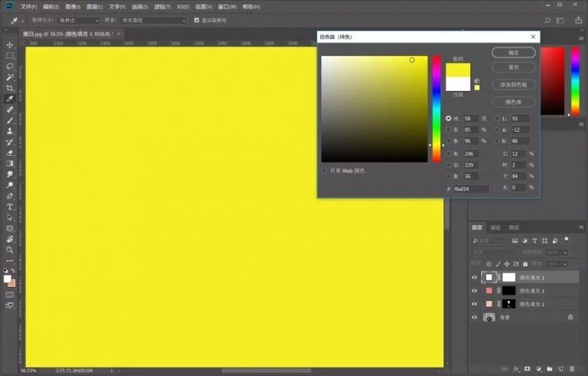This screenshot has width=588, height=376.
Task: Open the 滤镜(T) menu
Action: click(162, 6)
